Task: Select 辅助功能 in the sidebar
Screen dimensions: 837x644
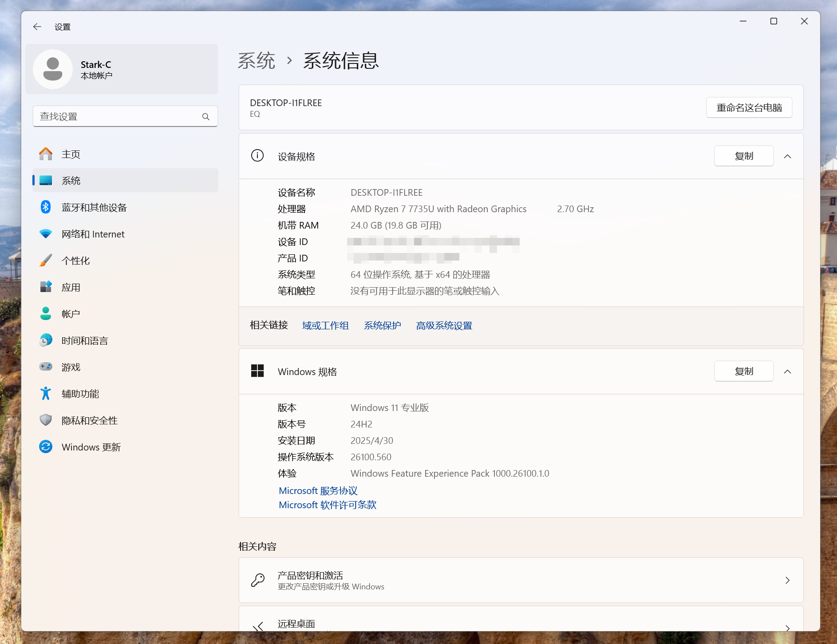Action: pyautogui.click(x=125, y=394)
